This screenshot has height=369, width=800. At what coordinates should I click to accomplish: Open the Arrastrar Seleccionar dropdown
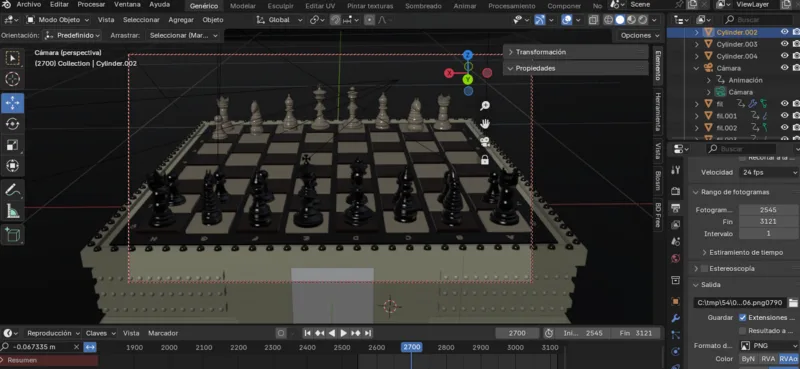[184, 36]
